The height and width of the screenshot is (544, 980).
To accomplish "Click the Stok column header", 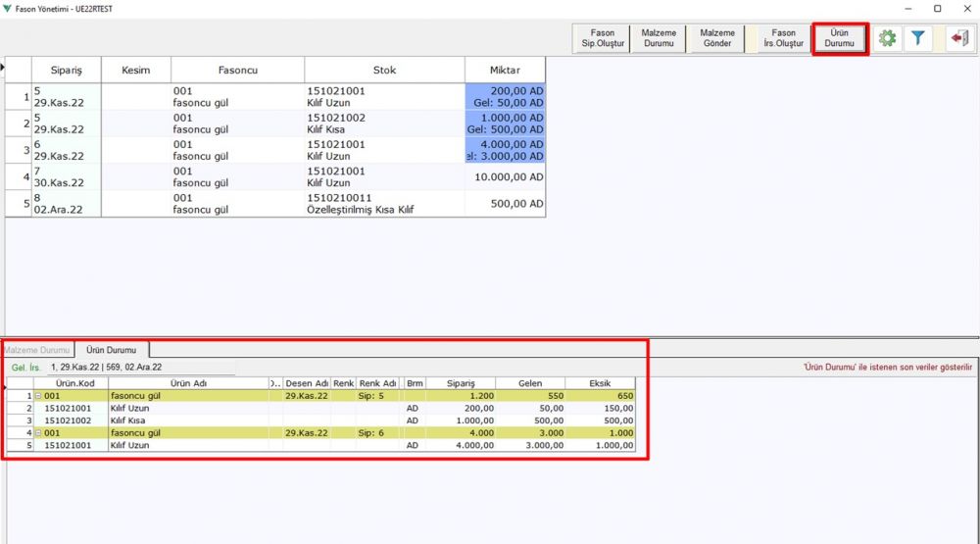I will (384, 71).
